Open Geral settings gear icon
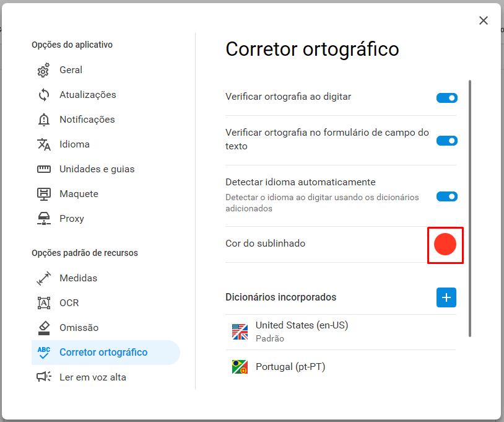Image resolution: width=504 pixels, height=422 pixels. [44, 70]
